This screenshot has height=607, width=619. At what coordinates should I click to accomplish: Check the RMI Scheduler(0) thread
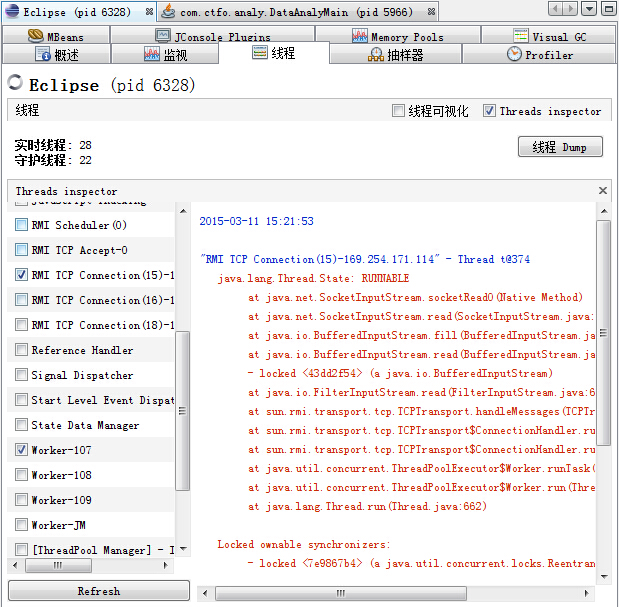(x=21, y=225)
